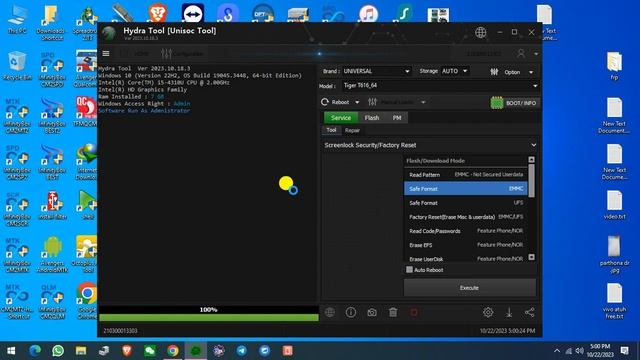Switch to the Repair sub-tab
The image size is (640, 360).
352,131
